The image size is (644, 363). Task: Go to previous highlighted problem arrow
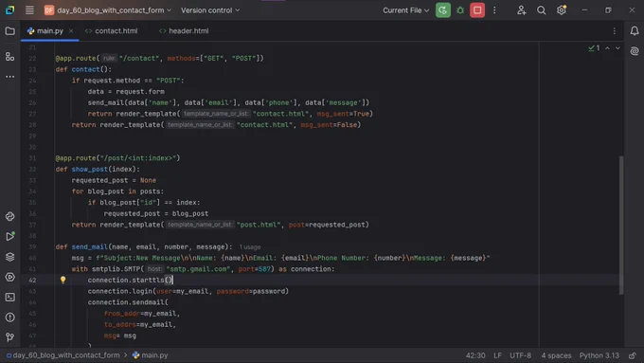pos(607,48)
